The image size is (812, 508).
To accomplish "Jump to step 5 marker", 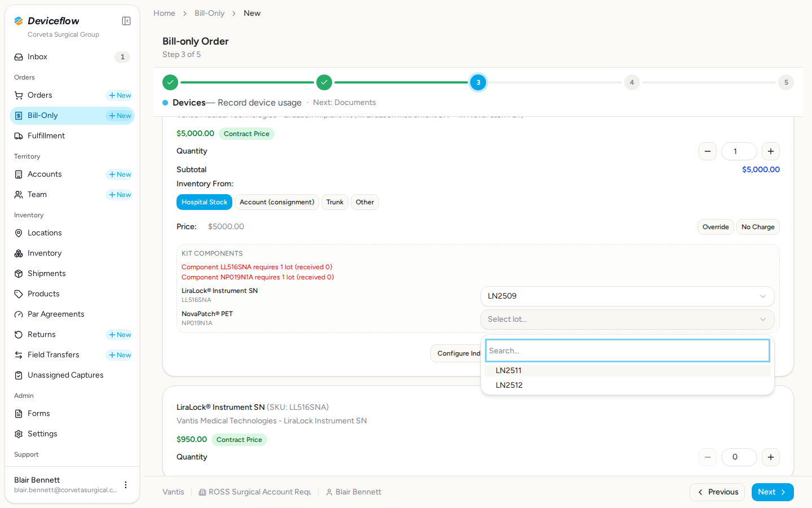I will (x=786, y=82).
